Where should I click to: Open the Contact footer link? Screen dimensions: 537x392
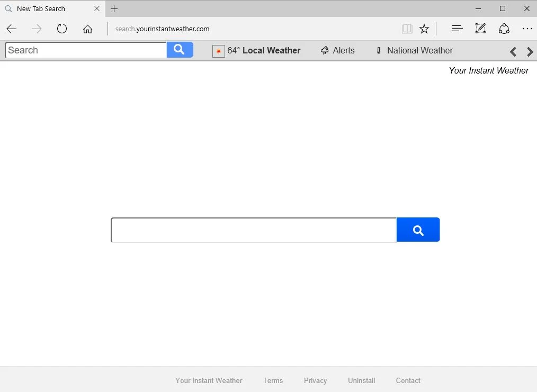click(x=408, y=380)
